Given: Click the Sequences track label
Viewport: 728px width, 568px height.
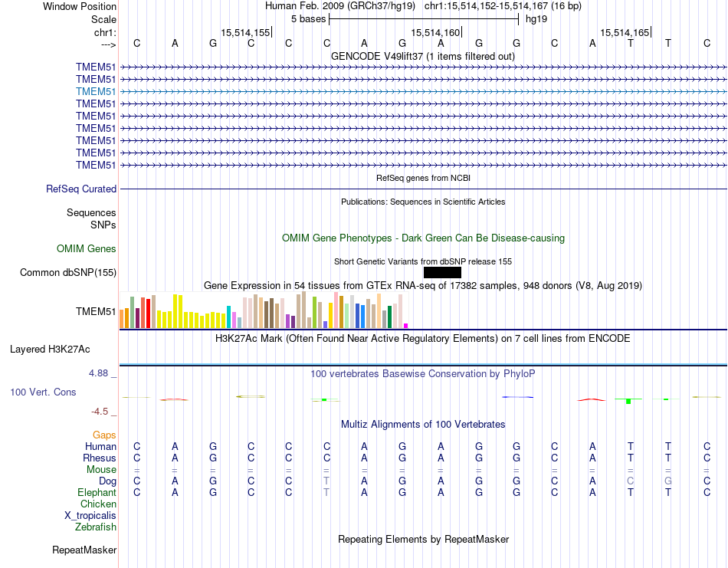Looking at the screenshot, I should [91, 212].
